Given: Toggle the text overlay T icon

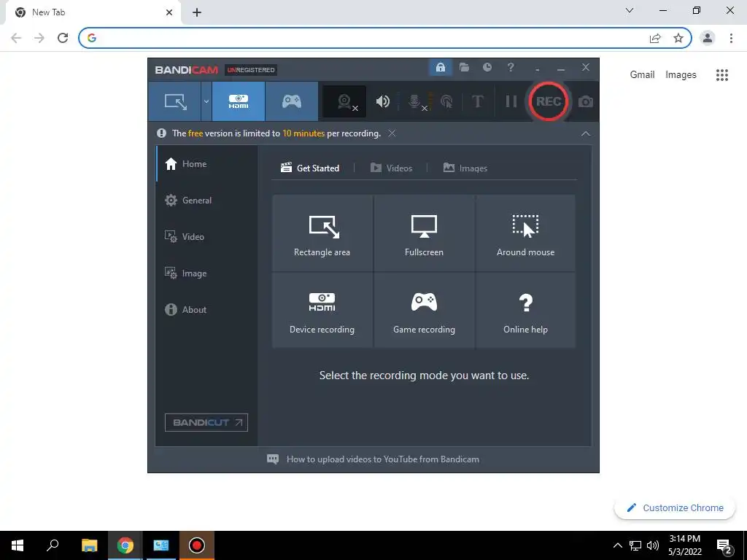Looking at the screenshot, I should click(477, 101).
